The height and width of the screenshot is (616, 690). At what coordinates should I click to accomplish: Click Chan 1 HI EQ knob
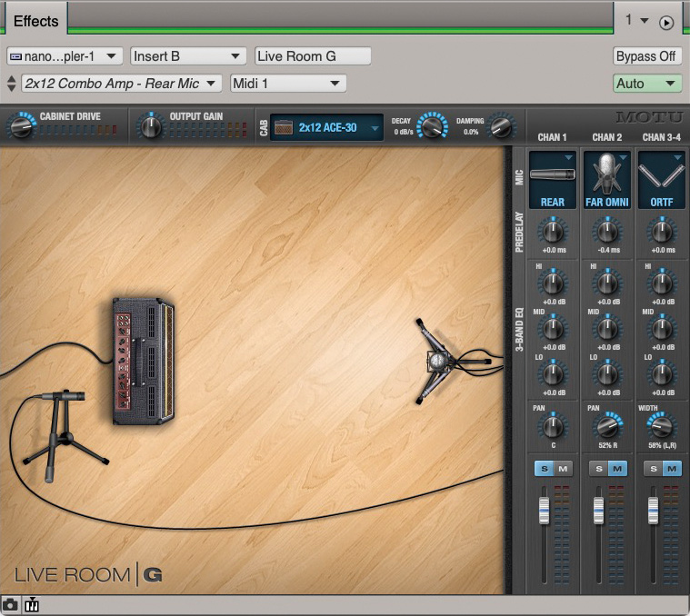point(553,283)
